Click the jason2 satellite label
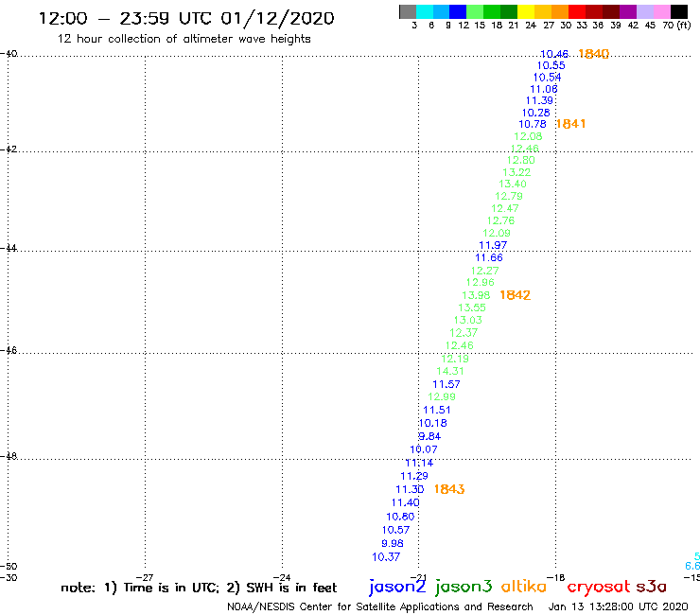This screenshot has width=700, height=615. [x=397, y=587]
